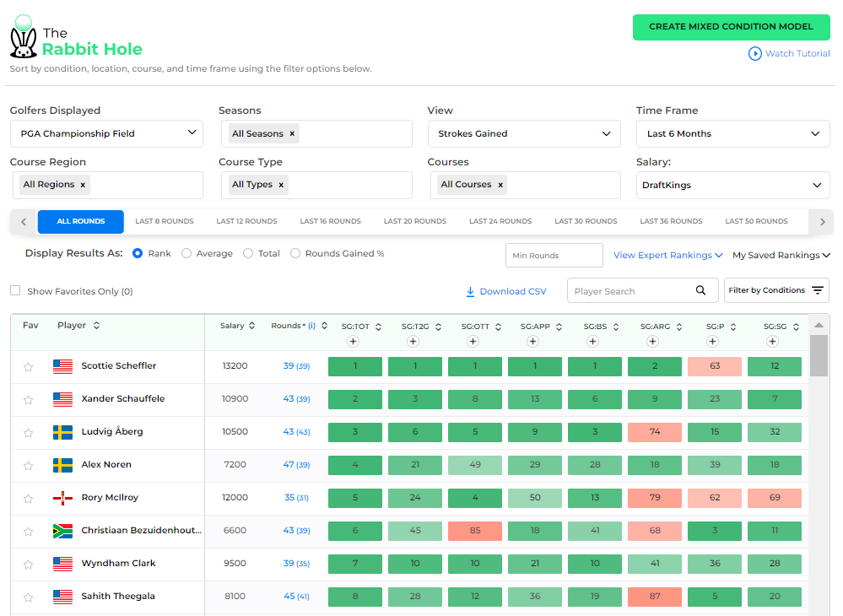Viewport: 843px width, 616px height.
Task: Select the Rounds Gained % option
Action: (x=295, y=253)
